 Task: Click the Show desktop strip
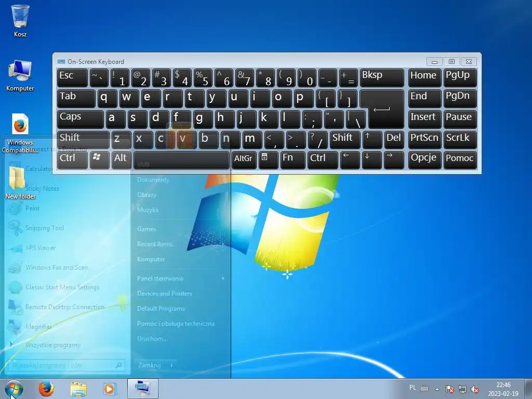point(528,389)
